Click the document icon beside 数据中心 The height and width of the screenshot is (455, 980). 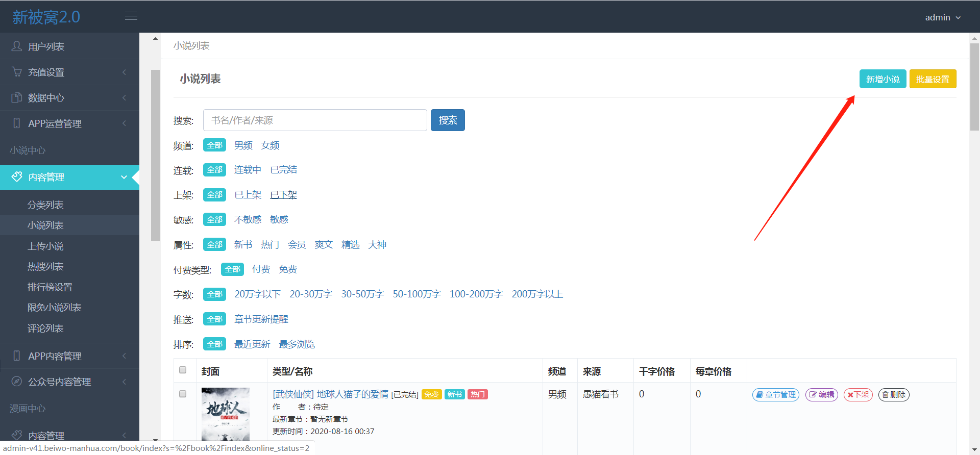[x=17, y=97]
